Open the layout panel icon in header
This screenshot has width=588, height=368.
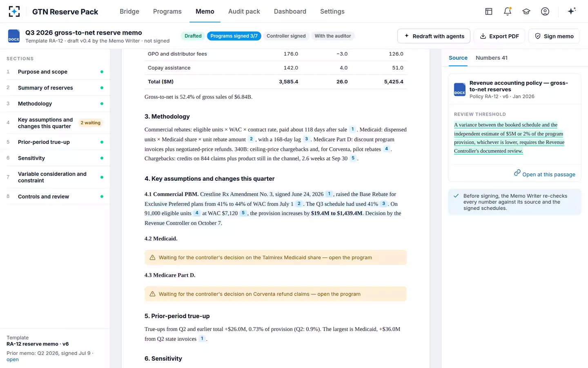coord(489,11)
